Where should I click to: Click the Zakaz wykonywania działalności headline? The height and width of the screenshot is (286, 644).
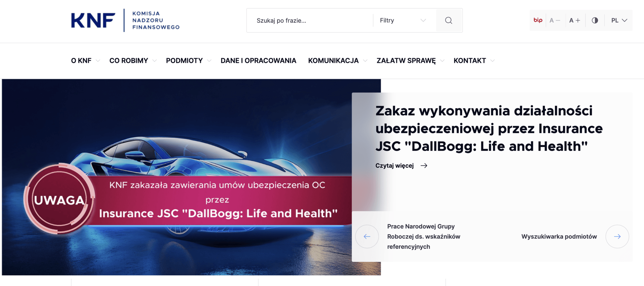pyautogui.click(x=489, y=128)
